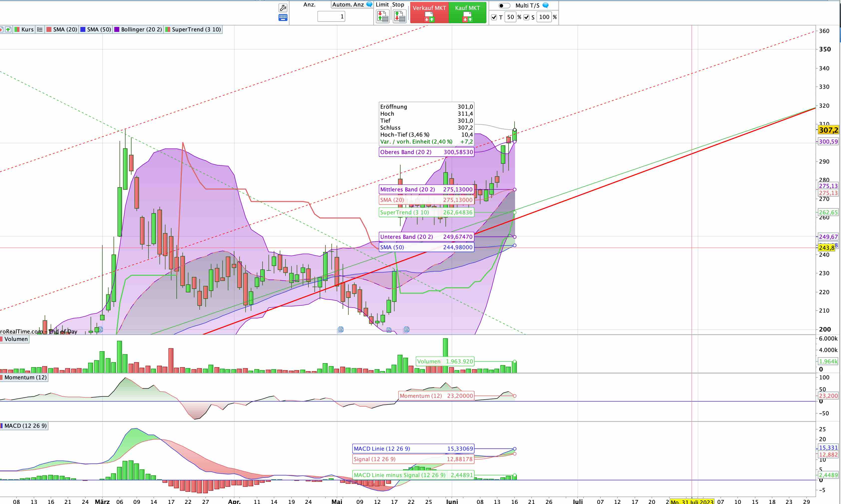Select the Volumen panel label
This screenshot has height=504, width=841.
pos(16,339)
